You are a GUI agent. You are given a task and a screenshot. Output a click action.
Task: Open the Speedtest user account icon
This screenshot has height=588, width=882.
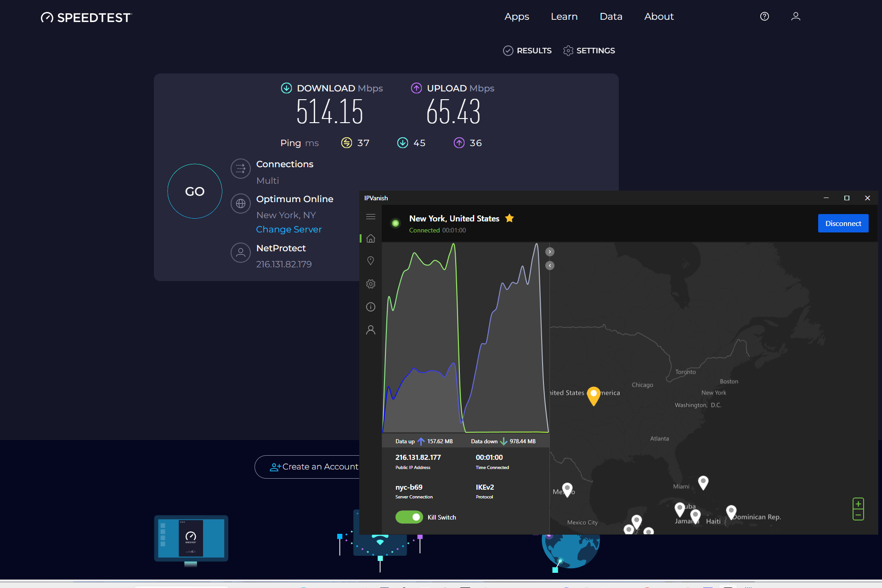[x=796, y=17]
